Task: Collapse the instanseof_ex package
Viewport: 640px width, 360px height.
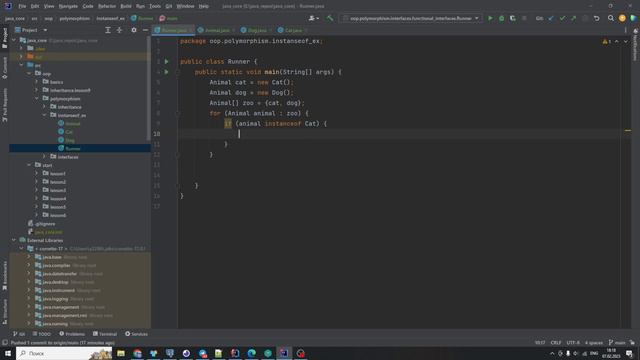Action: click(x=44, y=116)
